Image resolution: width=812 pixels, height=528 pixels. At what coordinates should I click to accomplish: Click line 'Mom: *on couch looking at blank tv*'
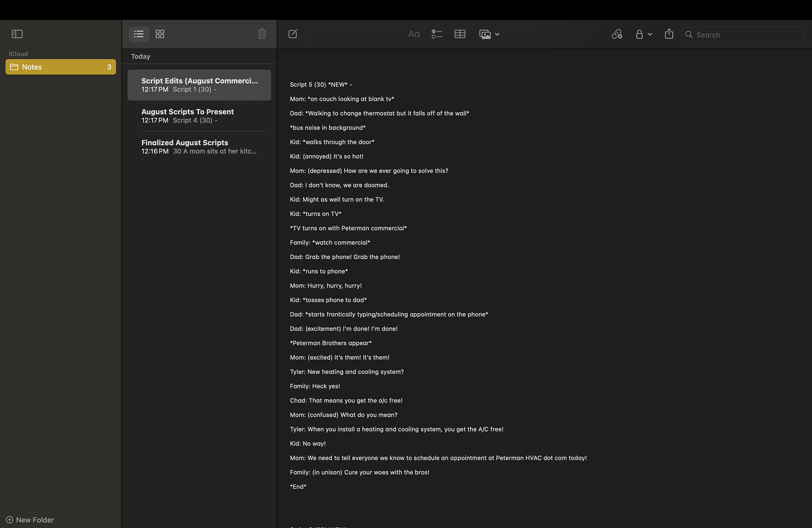point(342,99)
